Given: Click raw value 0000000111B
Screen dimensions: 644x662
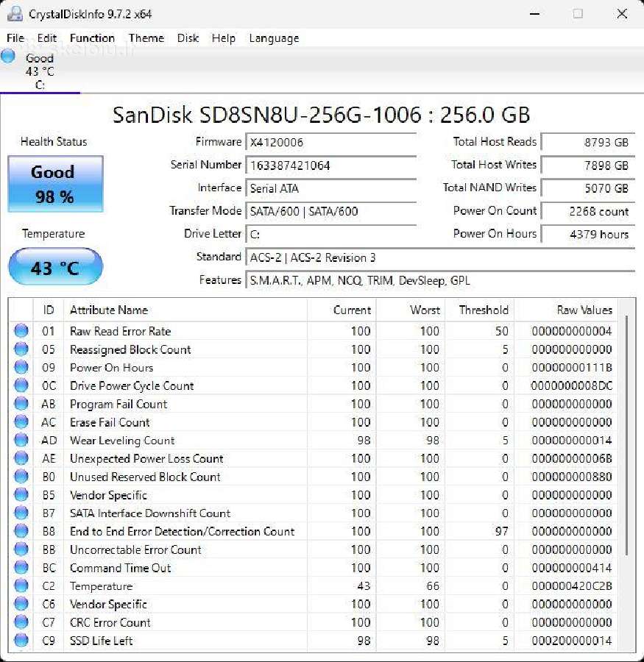Looking at the screenshot, I should (572, 367).
